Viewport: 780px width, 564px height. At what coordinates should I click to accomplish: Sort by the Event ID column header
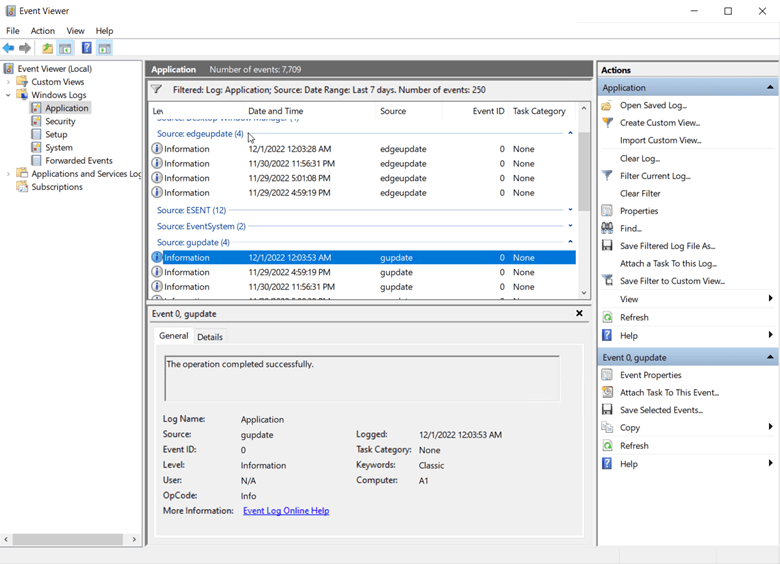pos(475,111)
